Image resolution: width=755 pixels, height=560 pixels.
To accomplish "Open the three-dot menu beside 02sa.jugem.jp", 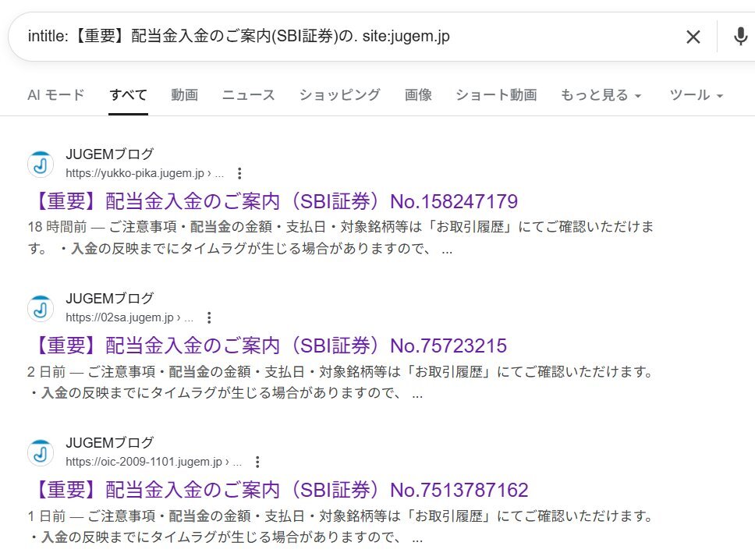I will [x=208, y=317].
